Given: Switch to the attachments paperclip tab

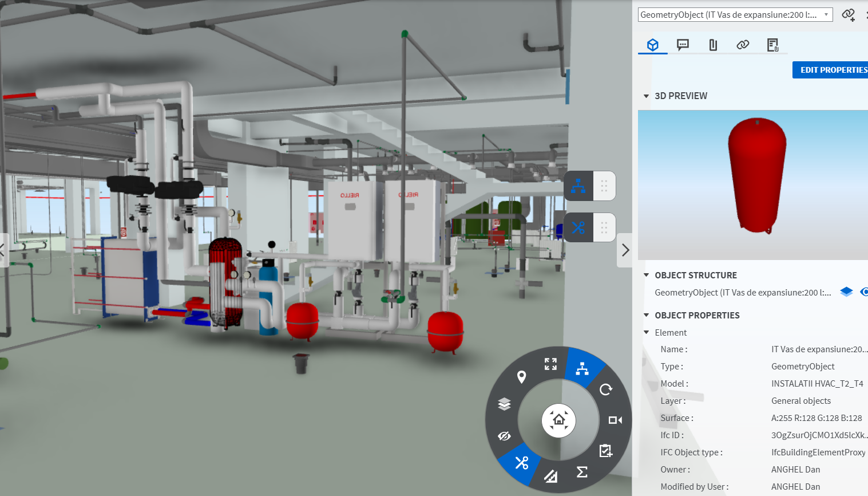Looking at the screenshot, I should [713, 45].
